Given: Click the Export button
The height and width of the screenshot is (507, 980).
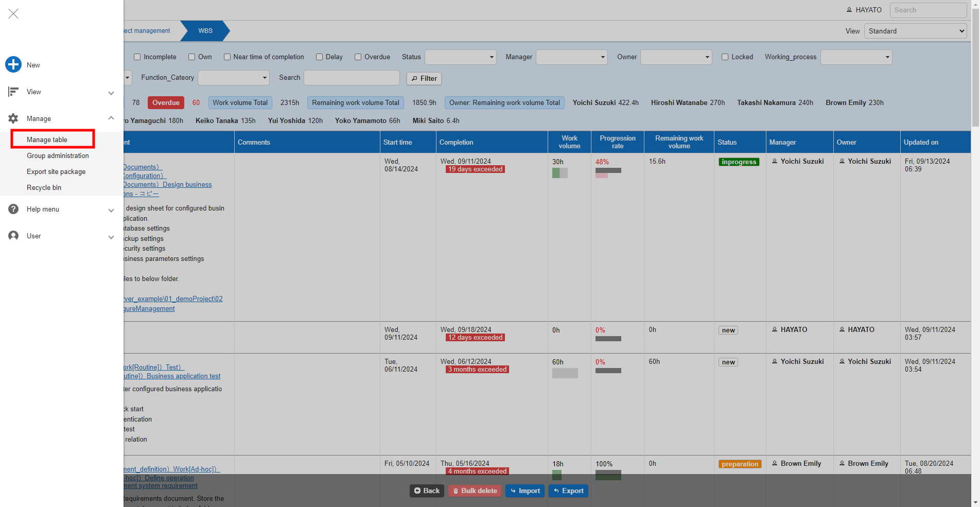Looking at the screenshot, I should (568, 491).
